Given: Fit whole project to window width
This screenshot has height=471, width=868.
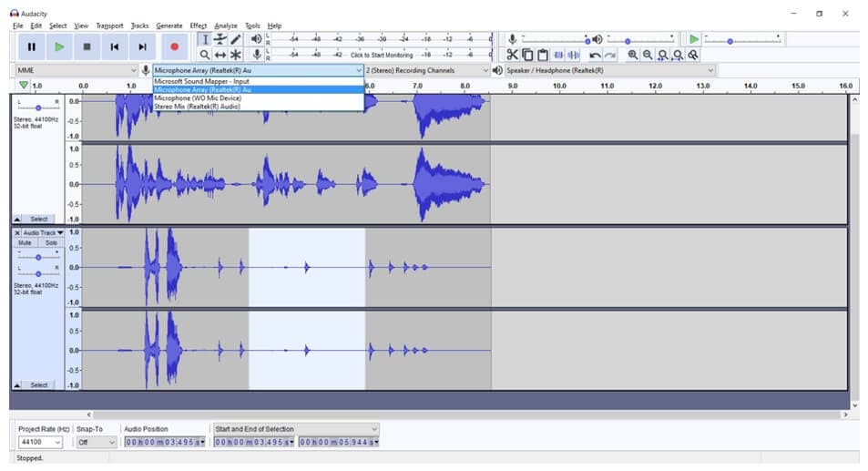Looking at the screenshot, I should coord(678,55).
